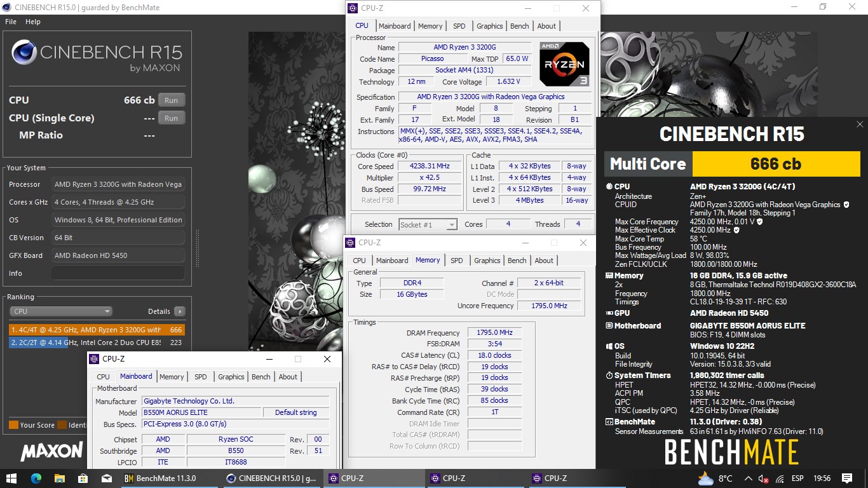This screenshot has width=868, height=488.
Task: Switch to CINEBENCH R15.0 taskbar button
Action: tap(273, 478)
